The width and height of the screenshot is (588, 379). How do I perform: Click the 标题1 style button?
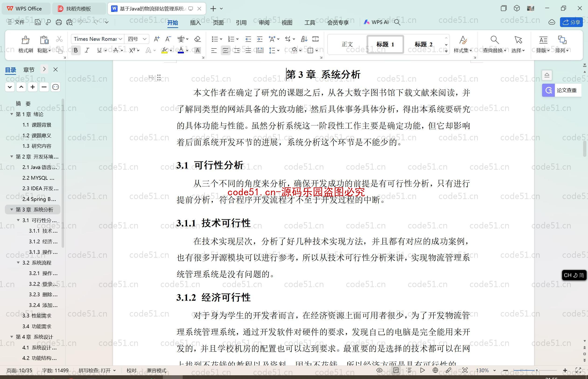coord(385,44)
